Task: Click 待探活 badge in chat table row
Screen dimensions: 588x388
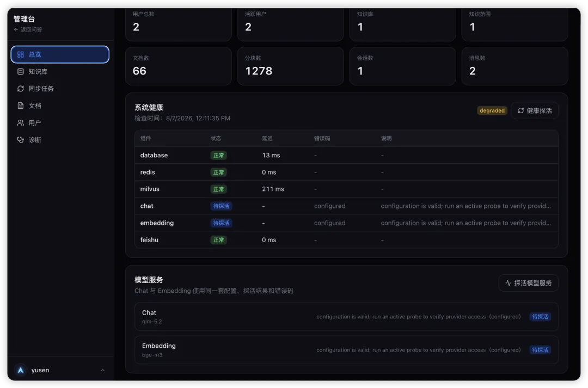Action: (221, 206)
